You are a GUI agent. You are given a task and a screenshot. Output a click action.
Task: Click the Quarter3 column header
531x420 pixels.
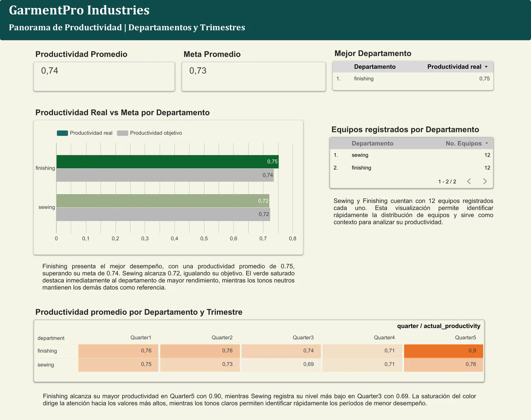coord(303,337)
